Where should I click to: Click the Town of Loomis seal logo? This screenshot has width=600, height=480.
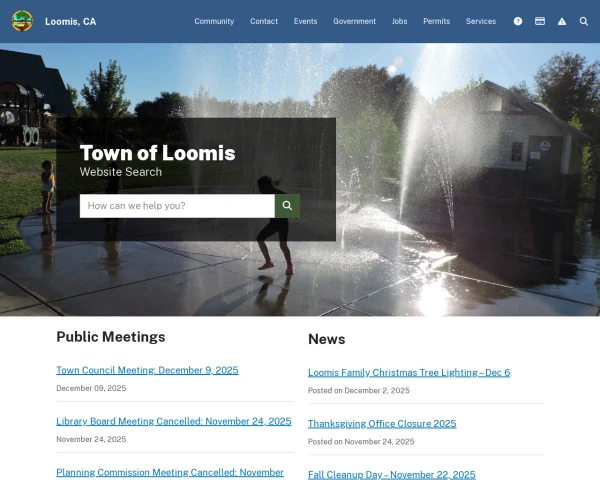[x=22, y=21]
